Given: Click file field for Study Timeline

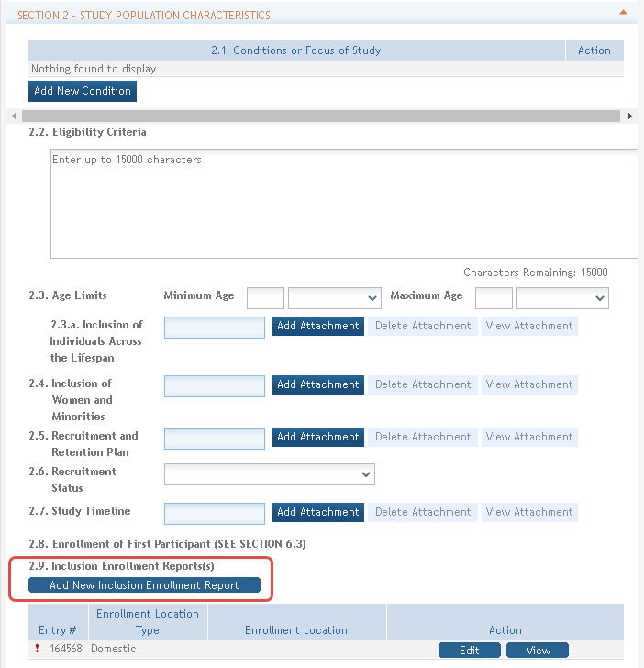Looking at the screenshot, I should [215, 513].
